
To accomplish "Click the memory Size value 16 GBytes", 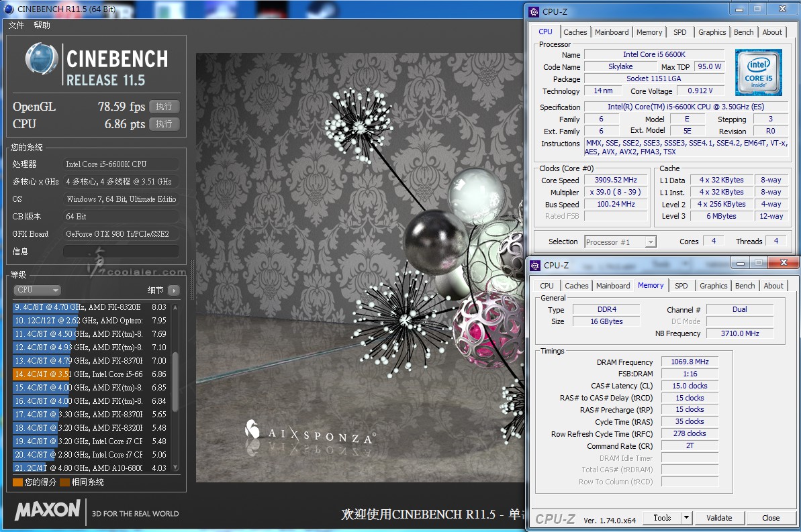I will pos(606,321).
